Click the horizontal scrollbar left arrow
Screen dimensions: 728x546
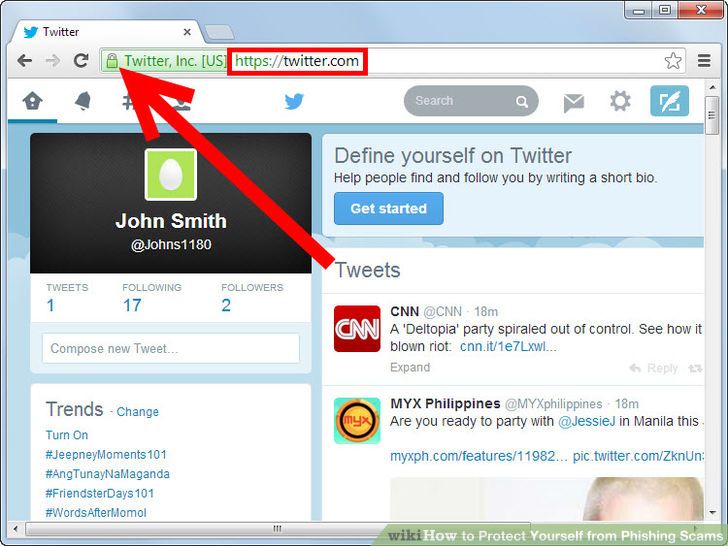(x=16, y=529)
